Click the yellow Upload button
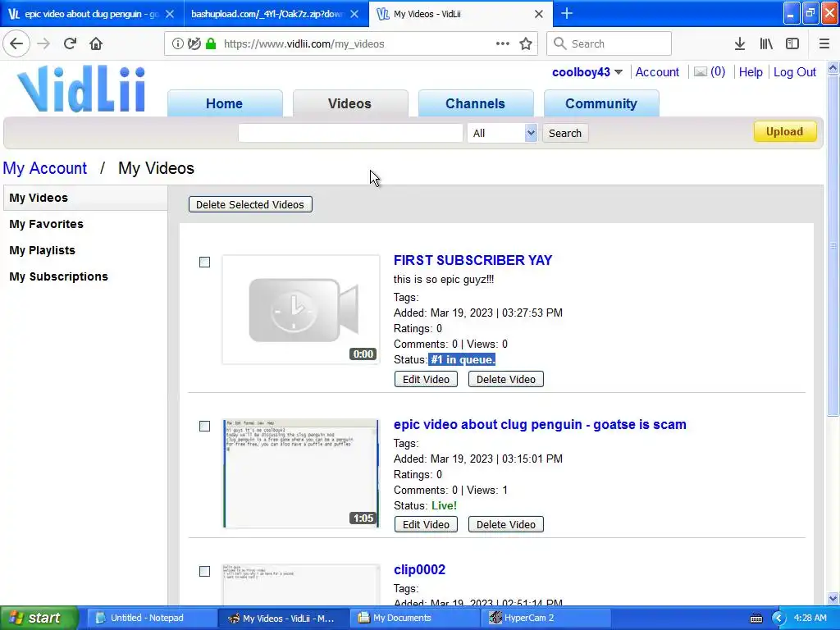This screenshot has height=630, width=840. [x=785, y=132]
